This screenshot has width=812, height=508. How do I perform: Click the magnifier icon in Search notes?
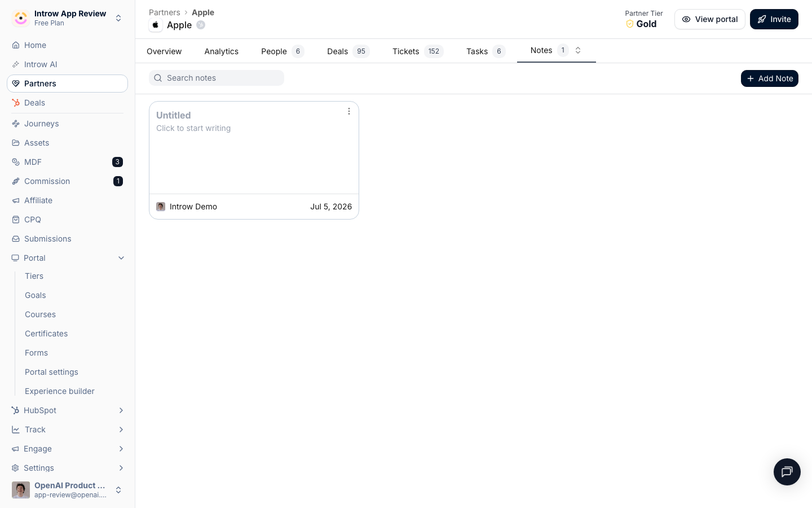coord(158,78)
